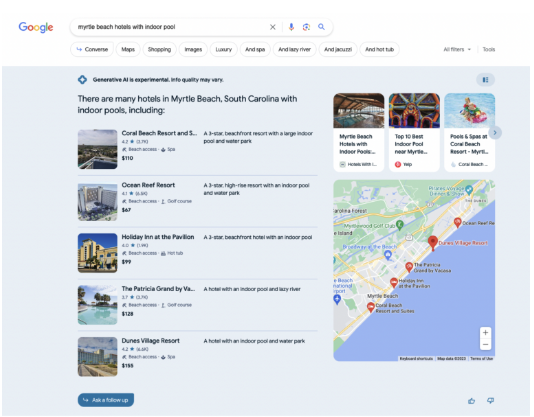Click the $99 price for Holiday Inn

126,262
